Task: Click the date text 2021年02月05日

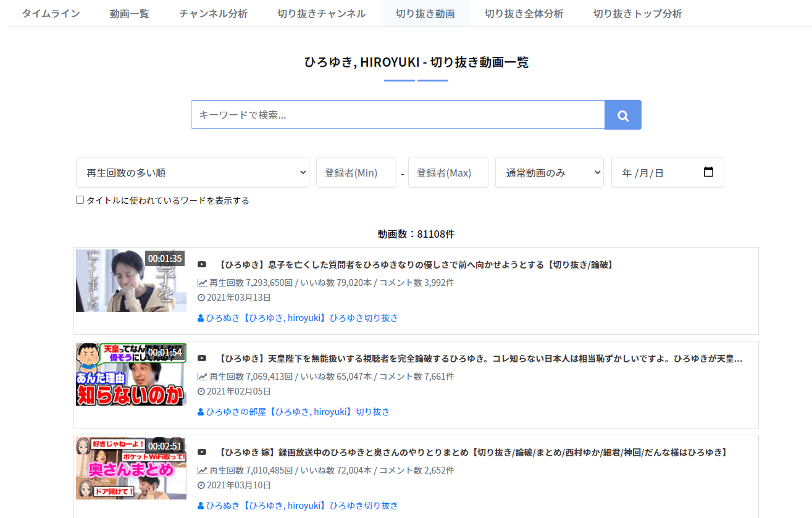Action: (x=238, y=391)
